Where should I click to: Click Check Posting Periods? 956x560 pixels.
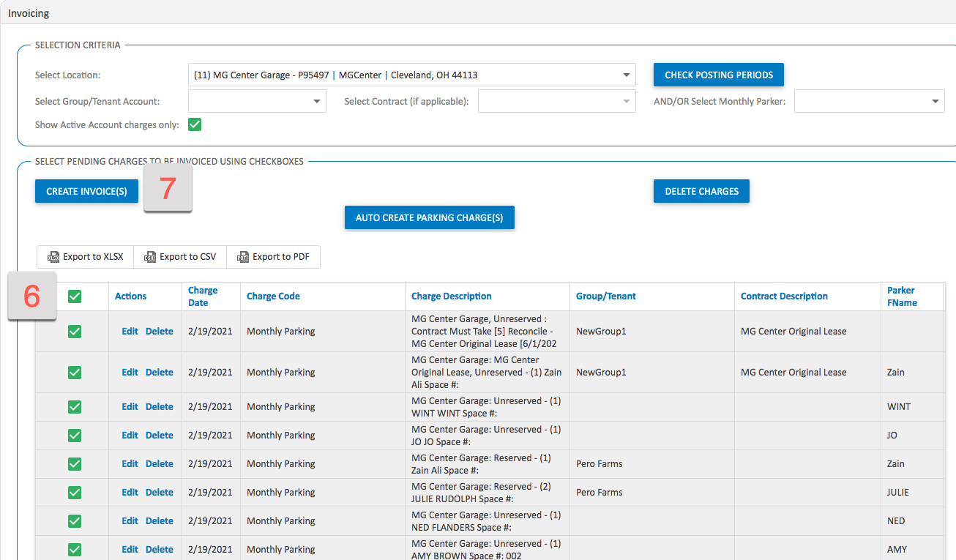(718, 75)
